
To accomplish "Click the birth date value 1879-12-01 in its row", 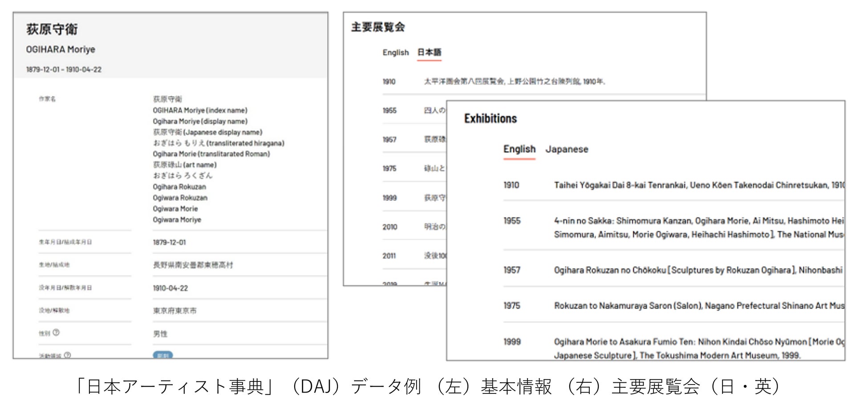I will point(170,243).
